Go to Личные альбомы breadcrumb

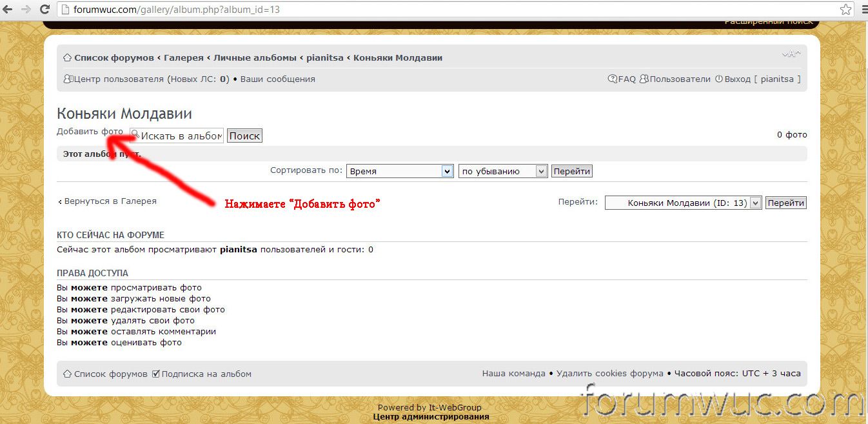255,58
